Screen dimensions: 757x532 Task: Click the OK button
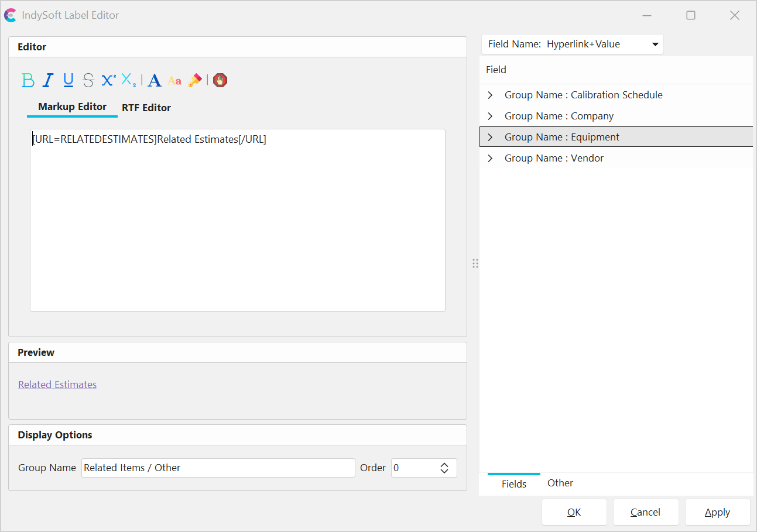[574, 512]
